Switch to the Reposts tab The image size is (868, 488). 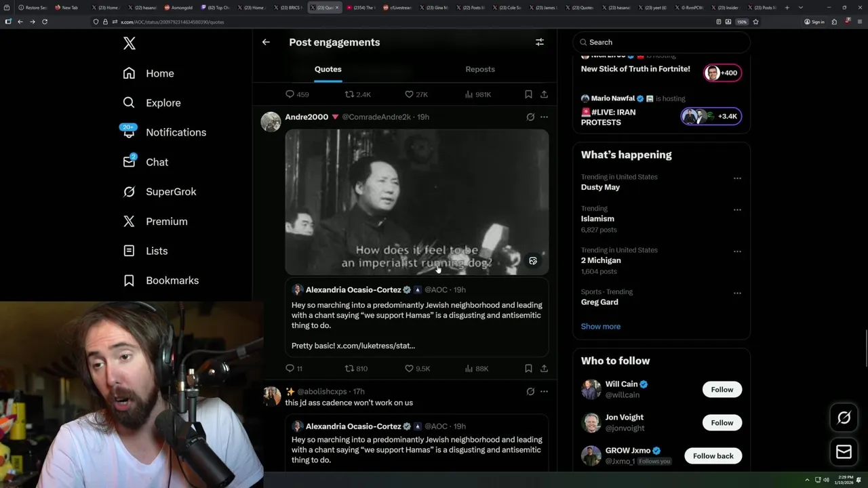pyautogui.click(x=480, y=69)
